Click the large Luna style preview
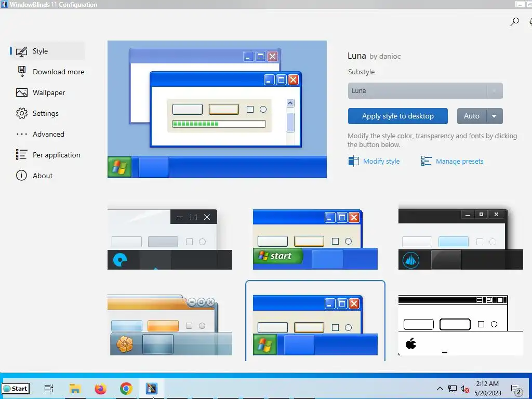The image size is (532, 399). pos(217,109)
